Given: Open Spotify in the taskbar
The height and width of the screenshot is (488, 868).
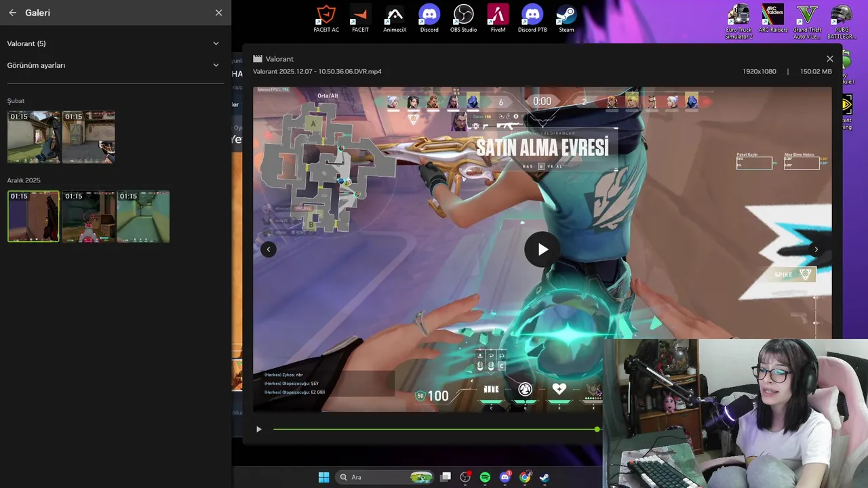Looking at the screenshot, I should [485, 477].
